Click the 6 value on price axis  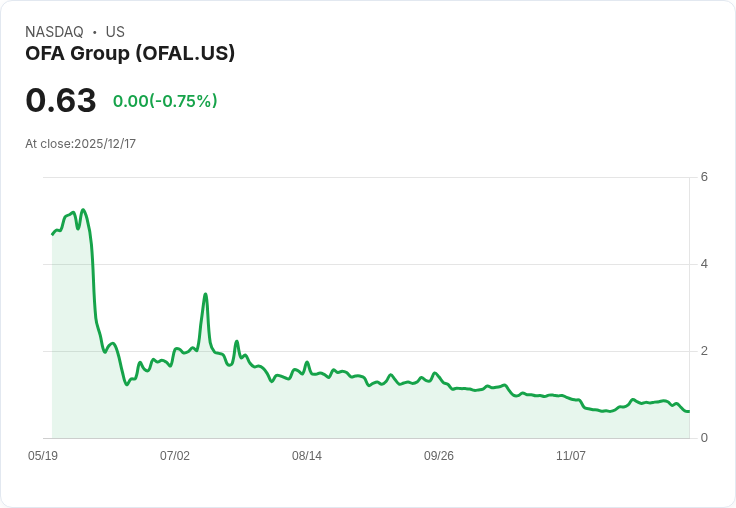(704, 177)
